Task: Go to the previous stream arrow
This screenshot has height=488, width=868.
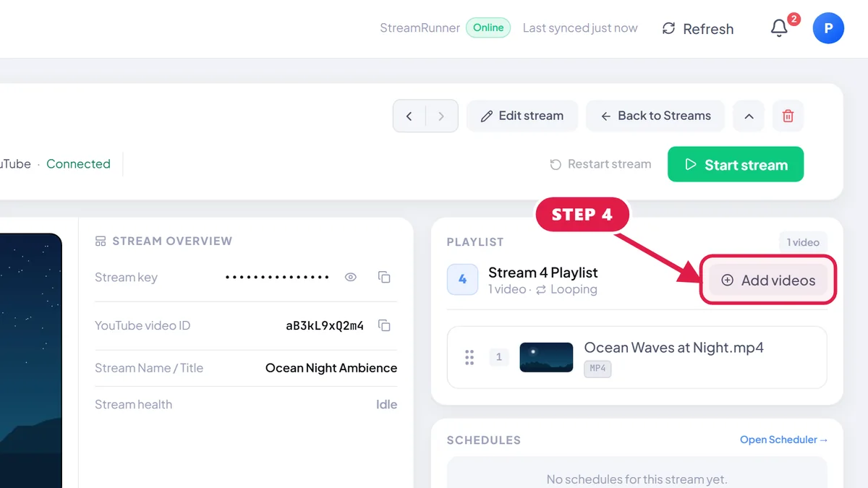Action: 409,116
